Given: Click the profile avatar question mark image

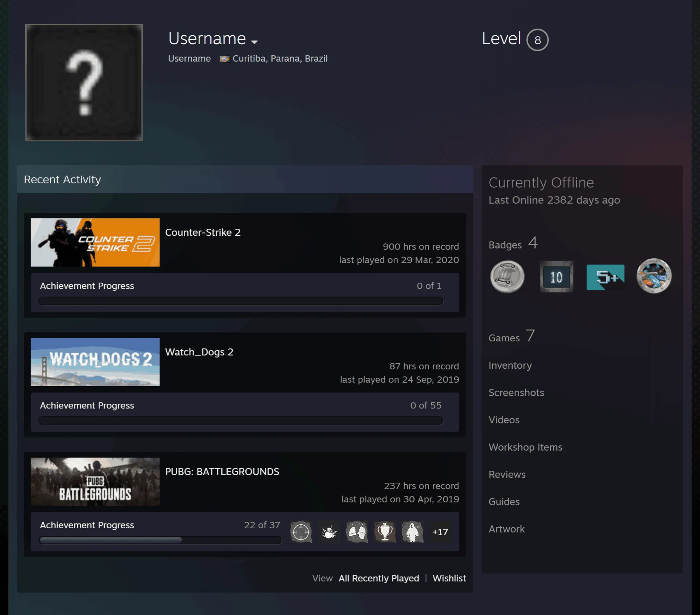Looking at the screenshot, I should 84,82.
